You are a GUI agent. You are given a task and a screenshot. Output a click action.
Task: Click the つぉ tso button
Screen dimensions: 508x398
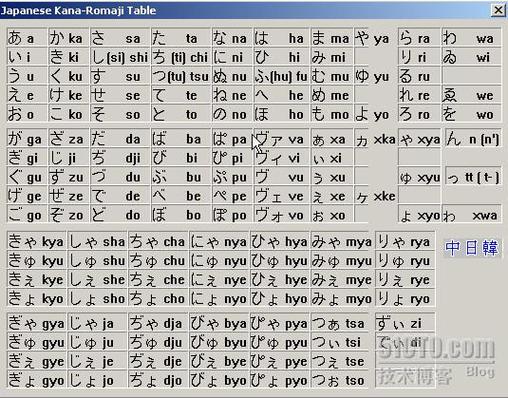pos(340,380)
